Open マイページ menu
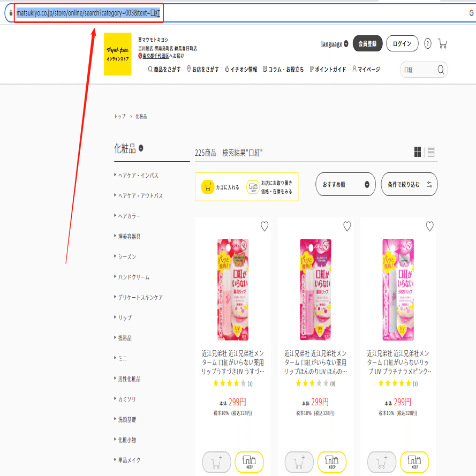The image size is (476, 476). pyautogui.click(x=366, y=70)
